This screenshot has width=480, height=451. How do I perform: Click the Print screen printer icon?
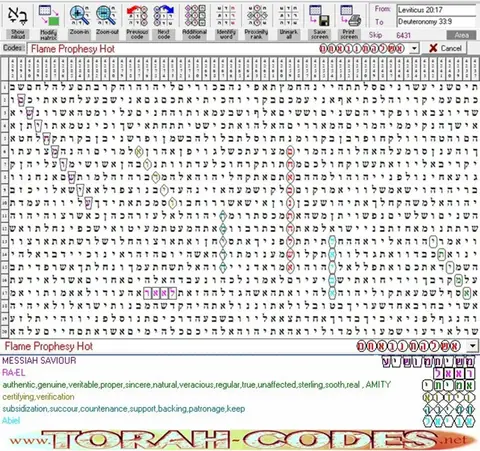350,16
